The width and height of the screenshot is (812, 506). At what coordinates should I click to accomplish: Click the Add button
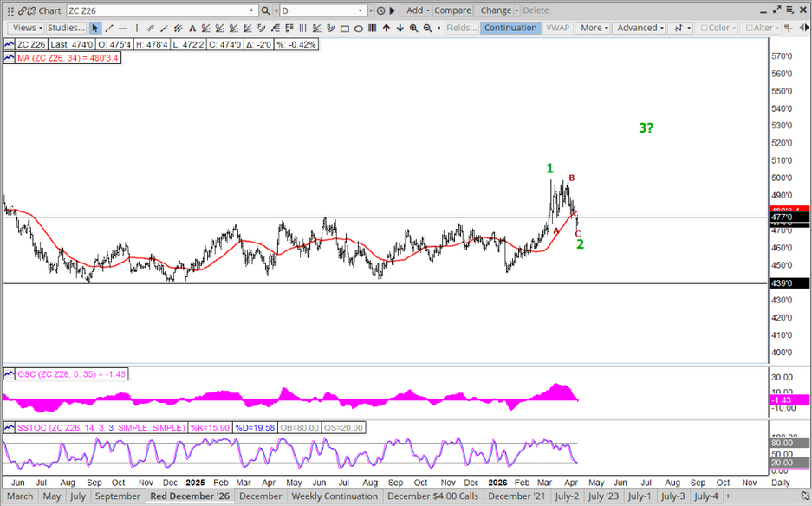(x=414, y=10)
